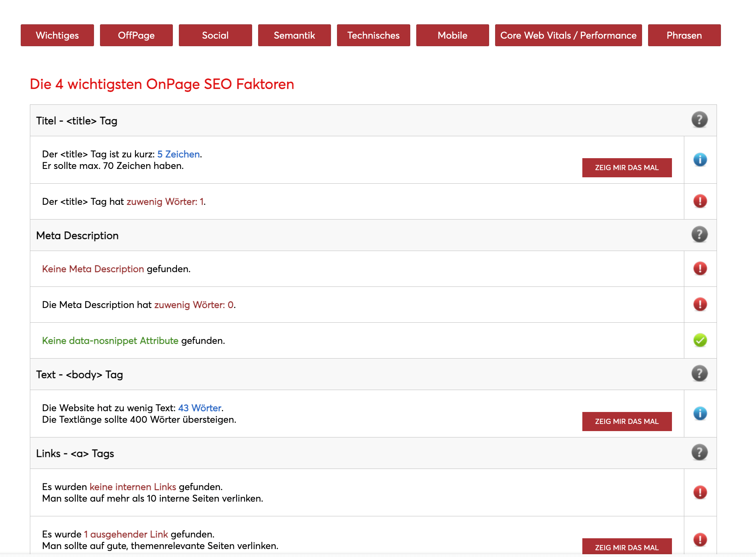756x557 pixels.
Task: Click green checkmark for data-nosnippet row
Action: click(700, 340)
